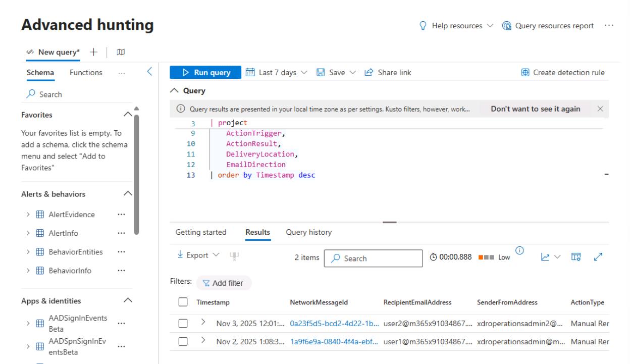Check the Nov 2, 2025 result row
This screenshot has width=630, height=364.
click(184, 342)
